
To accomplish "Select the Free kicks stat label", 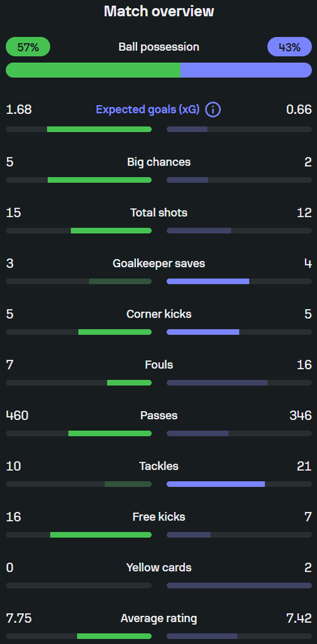I will point(159,517).
